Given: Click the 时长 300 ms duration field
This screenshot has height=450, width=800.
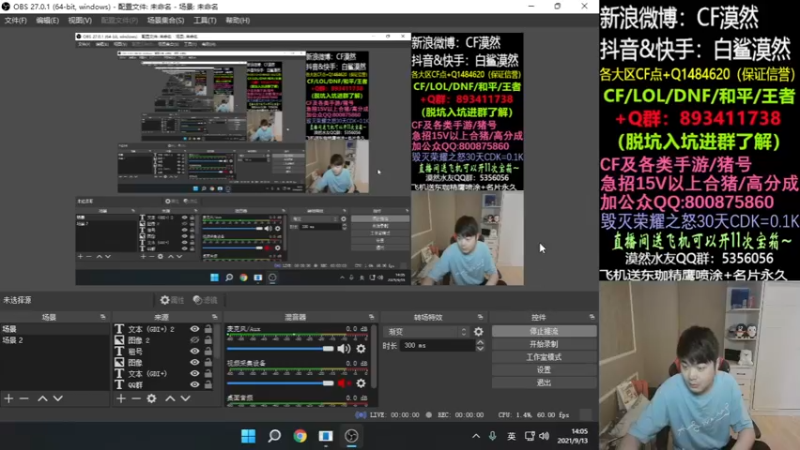Looking at the screenshot, I should [438, 346].
